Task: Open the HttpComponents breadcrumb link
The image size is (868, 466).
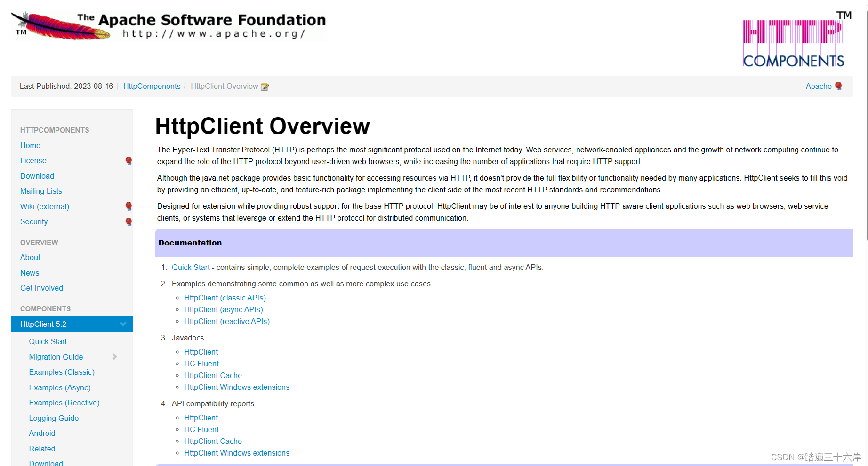Action: (152, 87)
